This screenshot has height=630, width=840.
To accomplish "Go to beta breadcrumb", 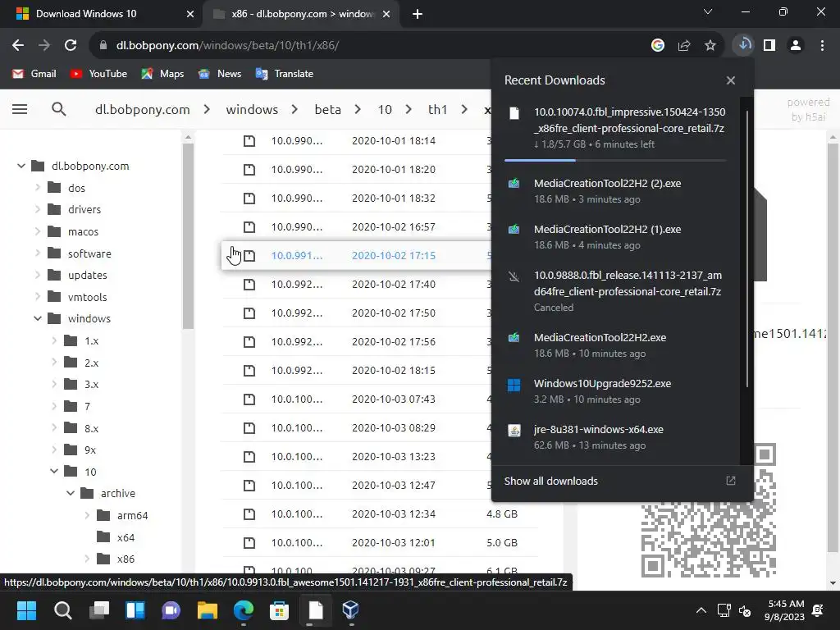I will click(328, 109).
